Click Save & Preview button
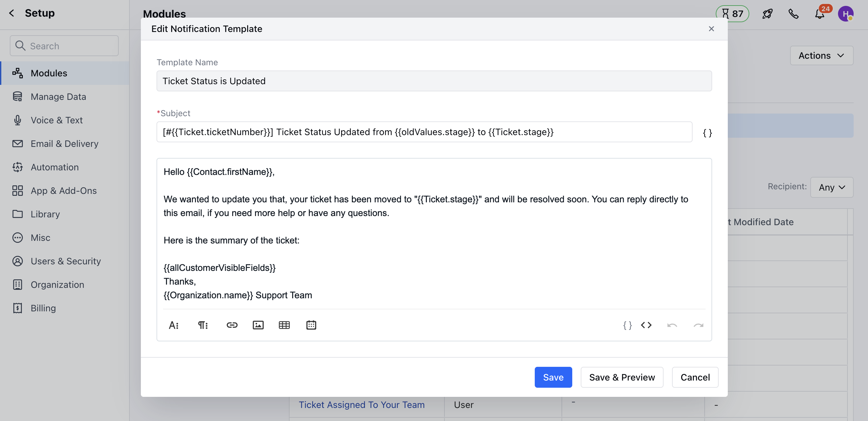Viewport: 868px width, 421px height. [622, 377]
